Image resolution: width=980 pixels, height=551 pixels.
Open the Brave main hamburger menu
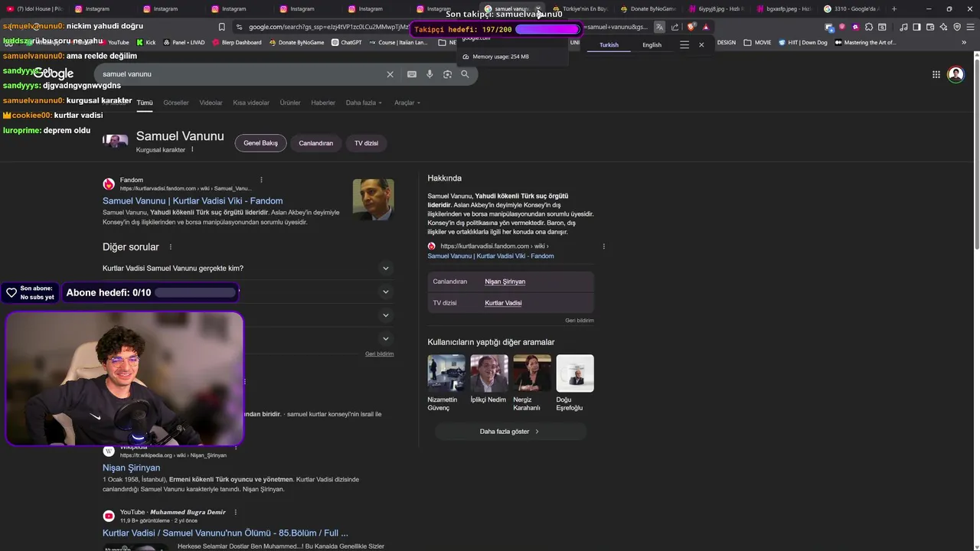click(x=970, y=27)
